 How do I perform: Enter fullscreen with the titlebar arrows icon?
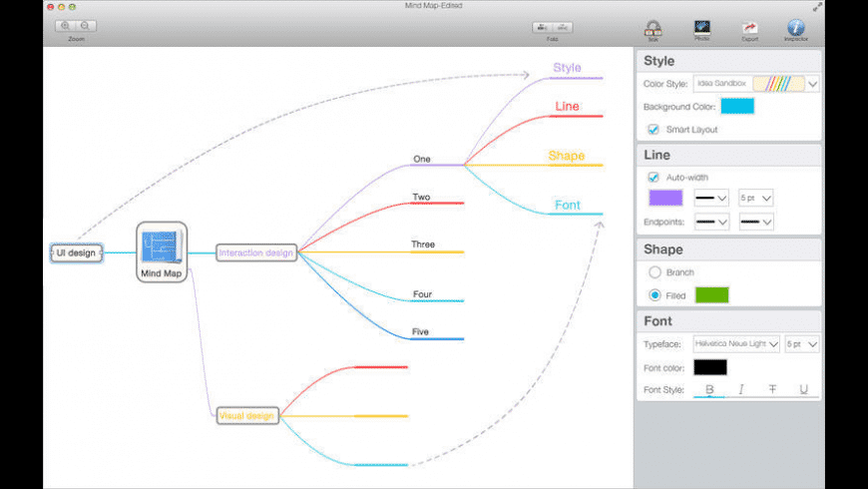(x=817, y=7)
